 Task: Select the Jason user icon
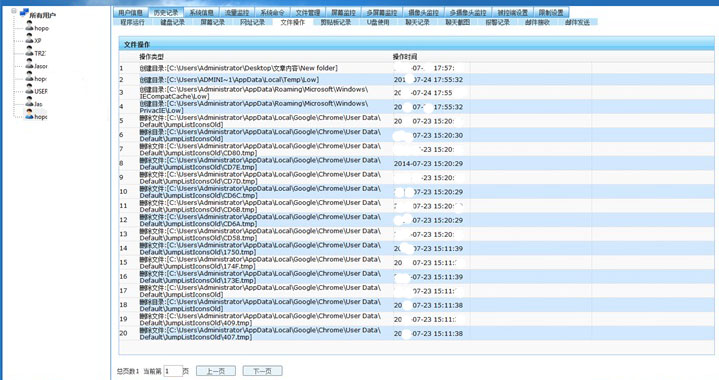tap(29, 65)
